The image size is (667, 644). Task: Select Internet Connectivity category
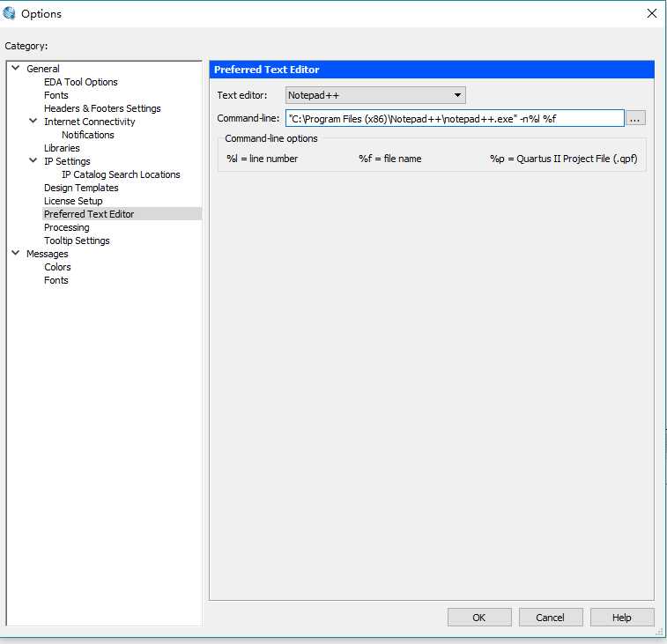point(89,122)
